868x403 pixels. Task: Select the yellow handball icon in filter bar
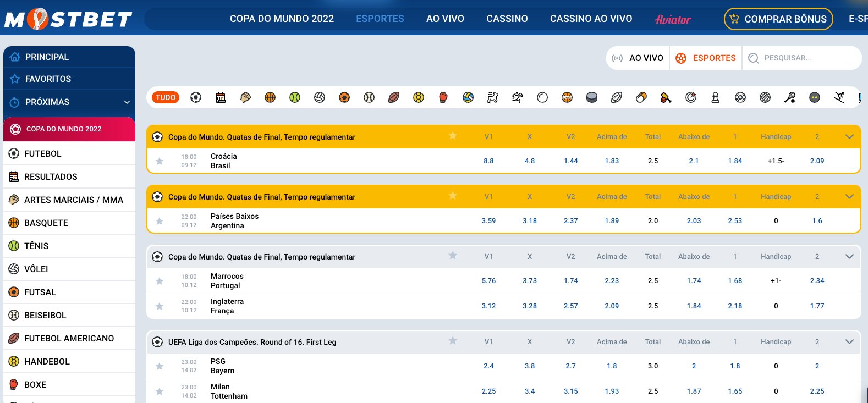coord(419,97)
